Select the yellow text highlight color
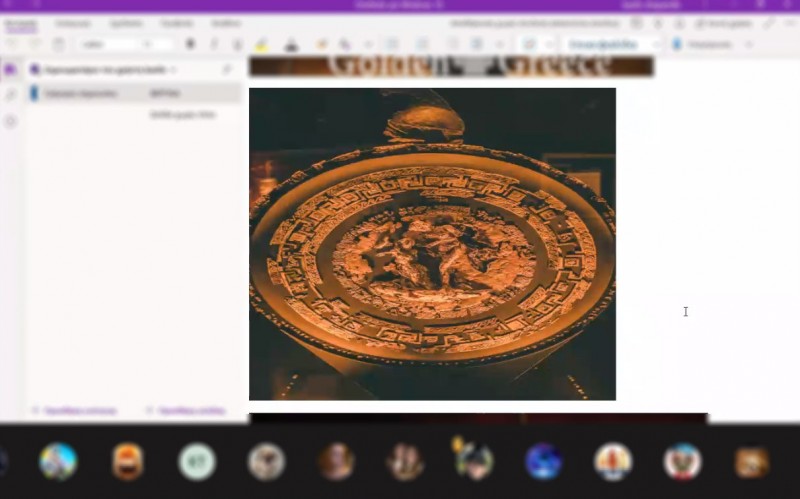 262,44
